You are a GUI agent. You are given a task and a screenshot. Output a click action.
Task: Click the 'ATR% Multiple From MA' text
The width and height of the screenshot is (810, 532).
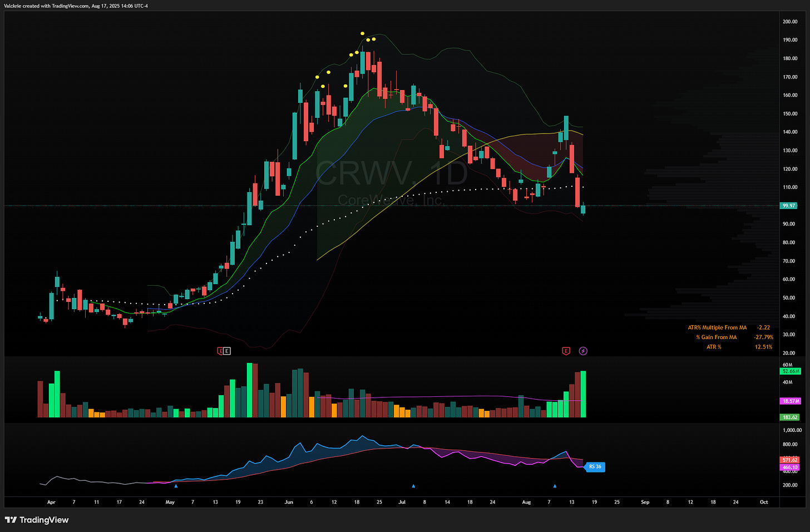(x=717, y=328)
